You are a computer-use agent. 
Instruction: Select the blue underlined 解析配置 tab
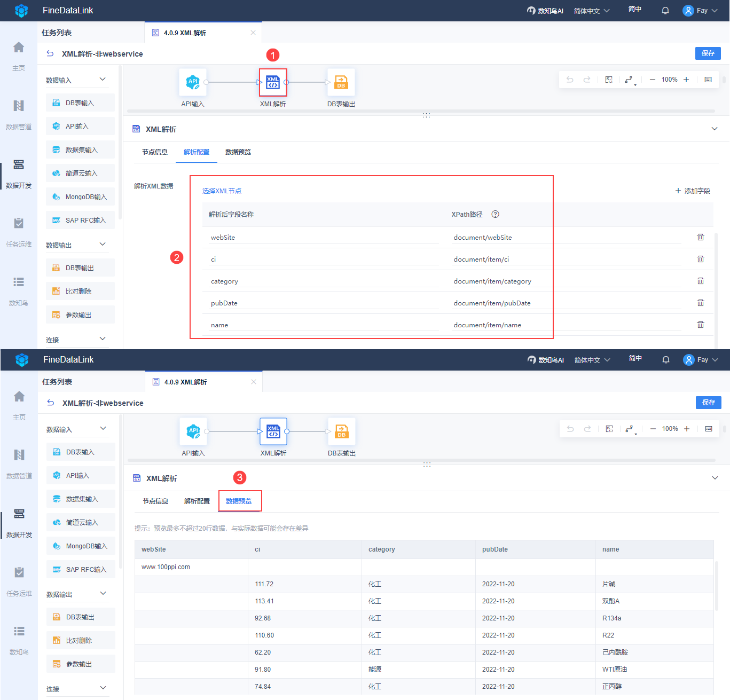(197, 152)
